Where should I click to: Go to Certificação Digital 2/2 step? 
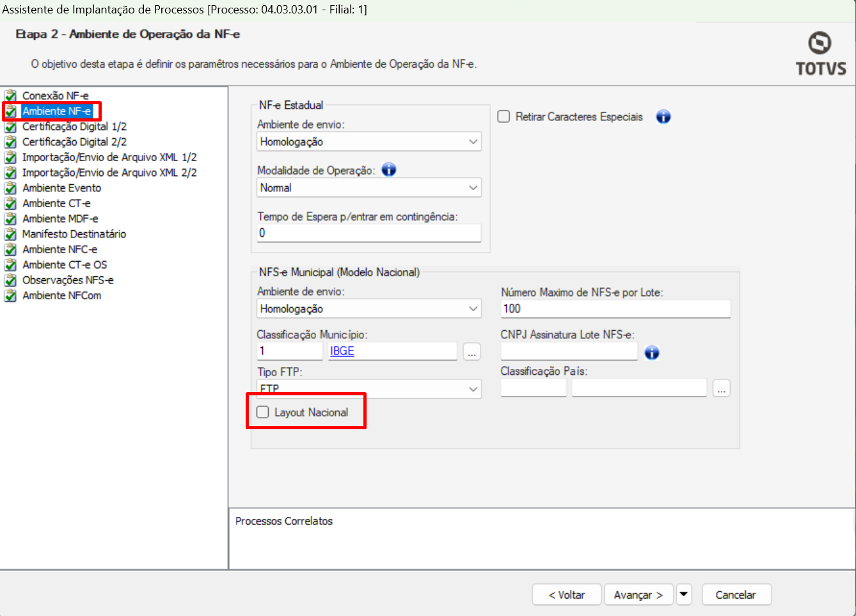click(74, 142)
